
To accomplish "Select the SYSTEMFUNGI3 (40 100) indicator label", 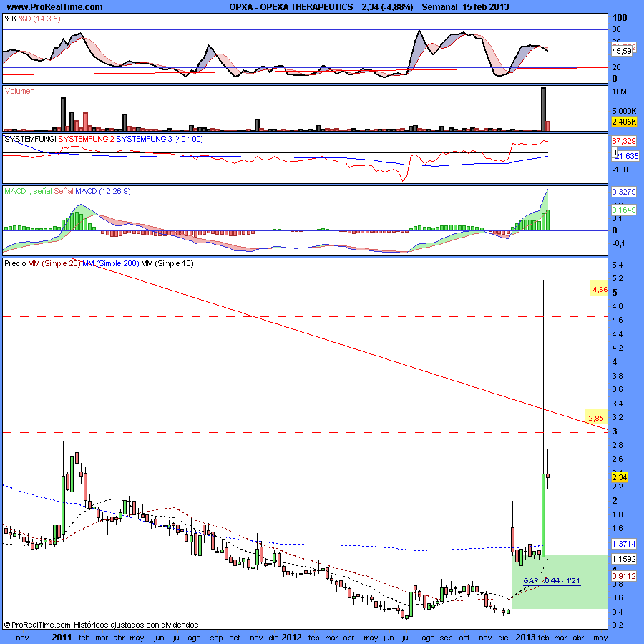I will pyautogui.click(x=160, y=139).
